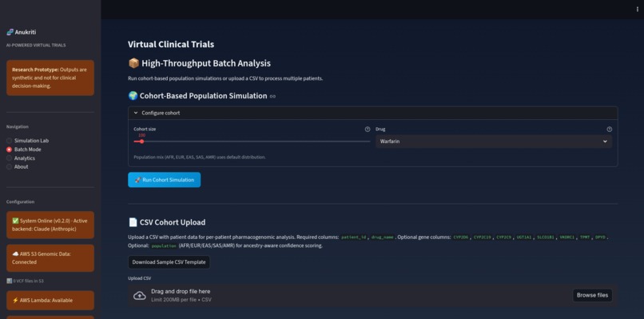Image resolution: width=644 pixels, height=319 pixels.
Task: Click the AI-Powered Virtual Trials subtitle
Action: pyautogui.click(x=36, y=46)
